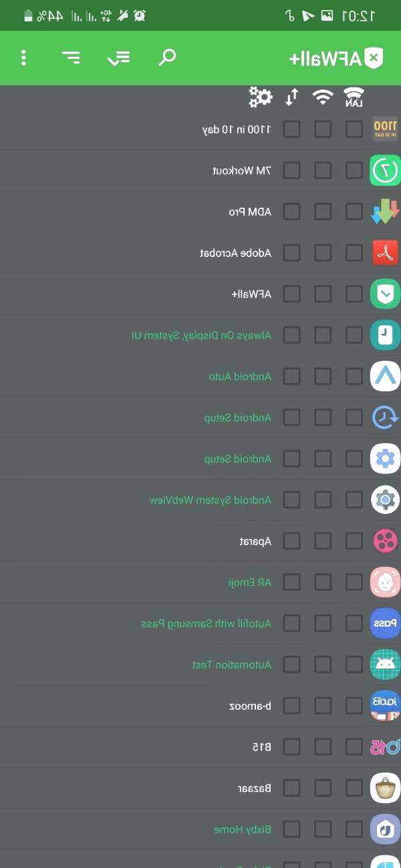Tap the alarm clock status bar icon
401x868 pixels.
click(140, 15)
